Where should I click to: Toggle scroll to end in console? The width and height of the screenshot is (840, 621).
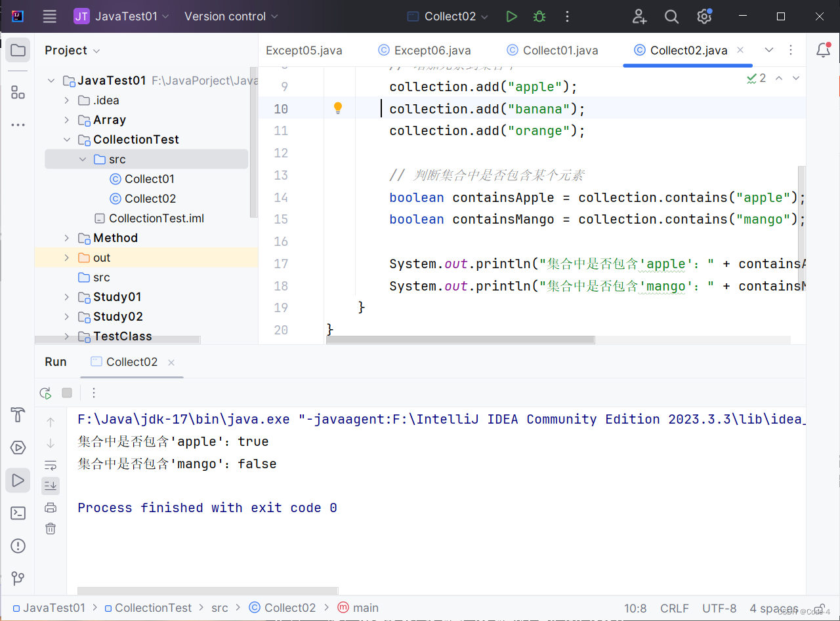click(51, 486)
